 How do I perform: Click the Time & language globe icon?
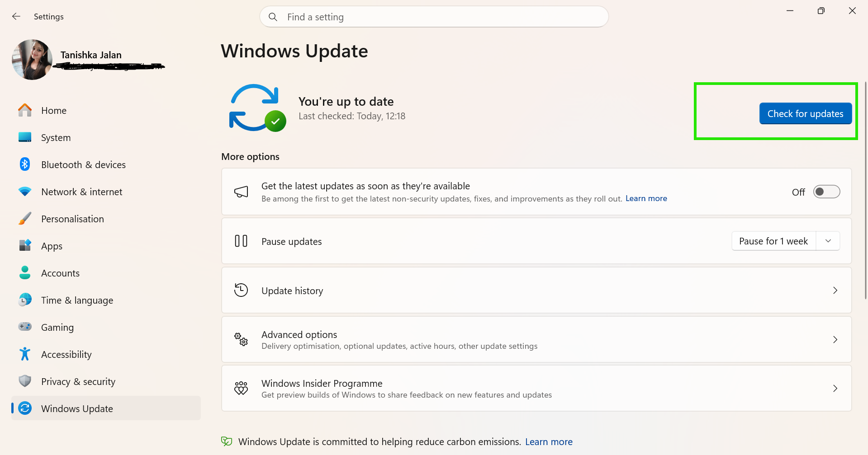pos(25,300)
